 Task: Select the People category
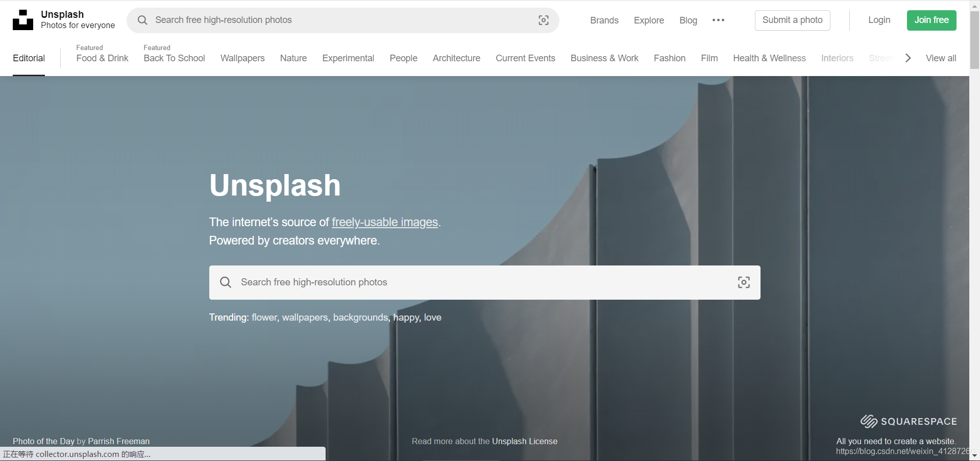point(403,58)
